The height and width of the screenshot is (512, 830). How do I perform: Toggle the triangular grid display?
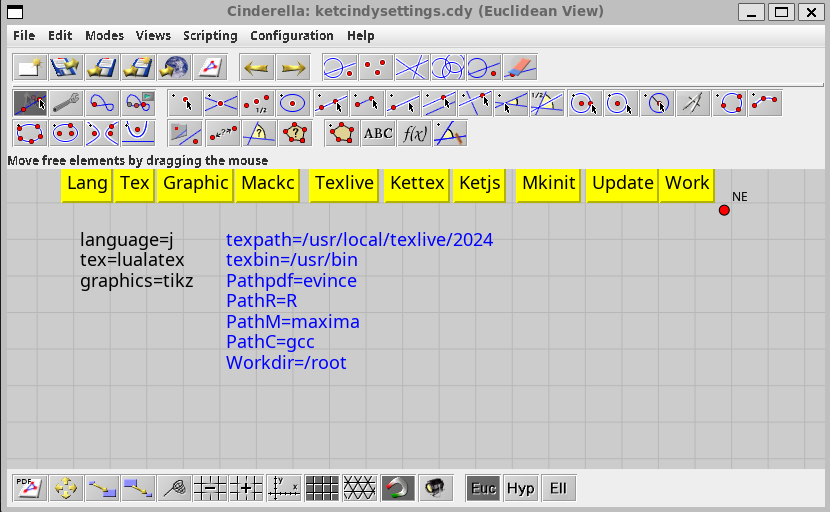[x=359, y=488]
